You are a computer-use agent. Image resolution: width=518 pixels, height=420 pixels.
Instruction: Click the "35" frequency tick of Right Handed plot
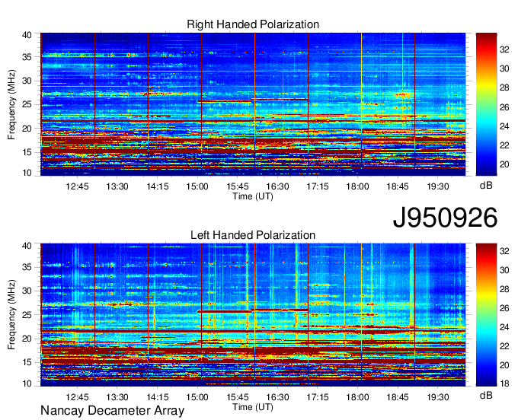tap(27, 57)
